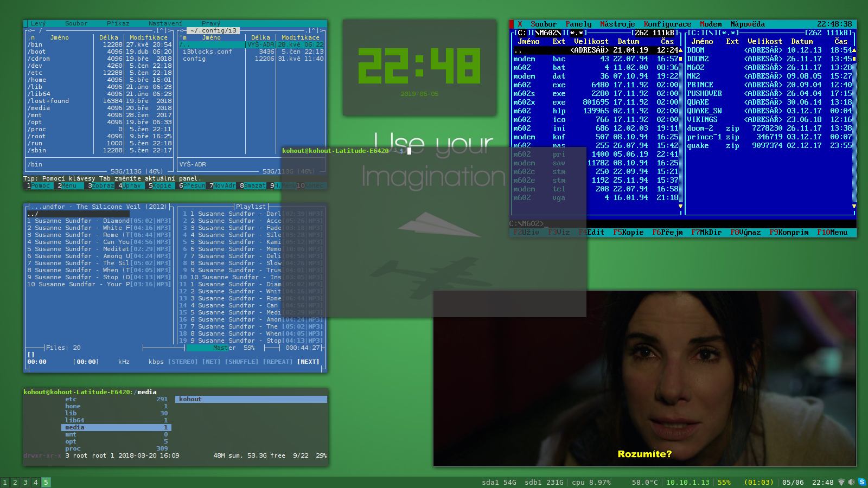
Task: Open the [C:] drive selector in M602 left panel
Action: coord(522,33)
